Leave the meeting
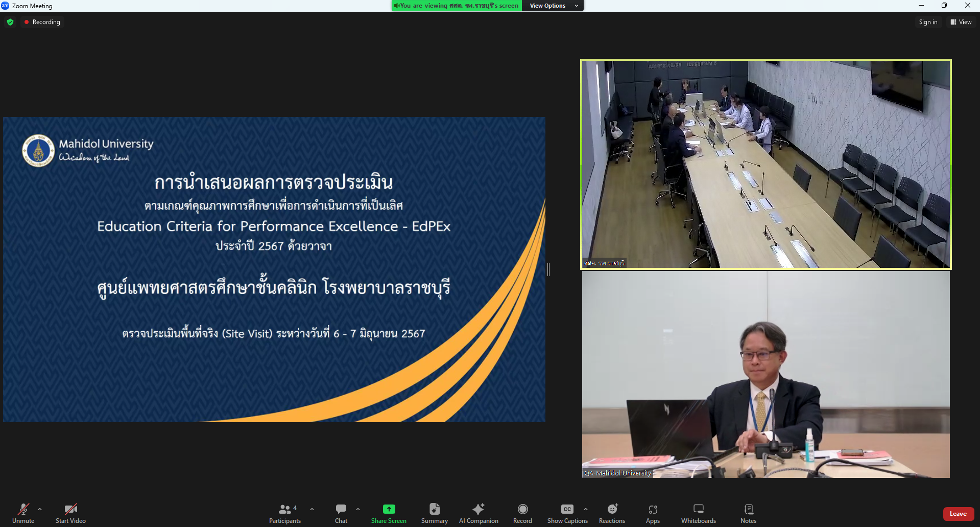Viewport: 980px width, 527px height. pos(958,514)
